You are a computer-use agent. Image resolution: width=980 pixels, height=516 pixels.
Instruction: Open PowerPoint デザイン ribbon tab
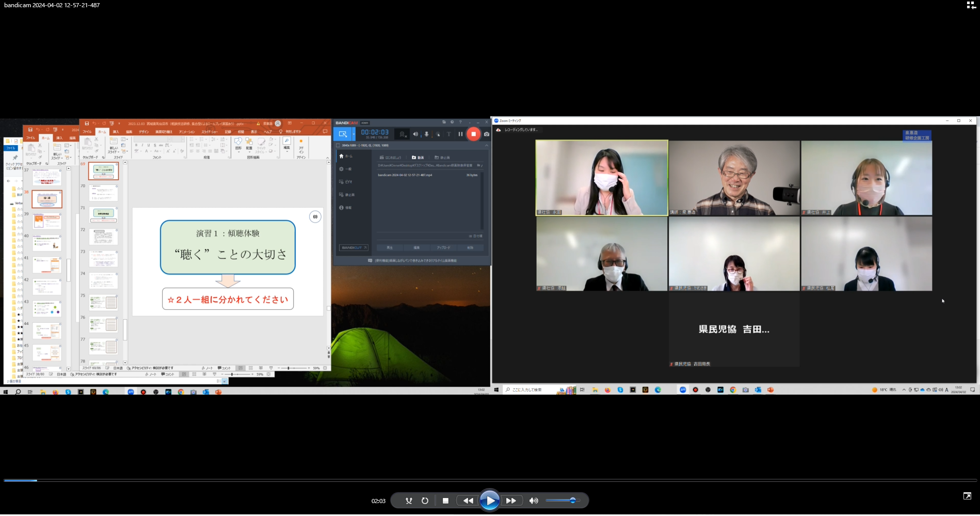(143, 132)
